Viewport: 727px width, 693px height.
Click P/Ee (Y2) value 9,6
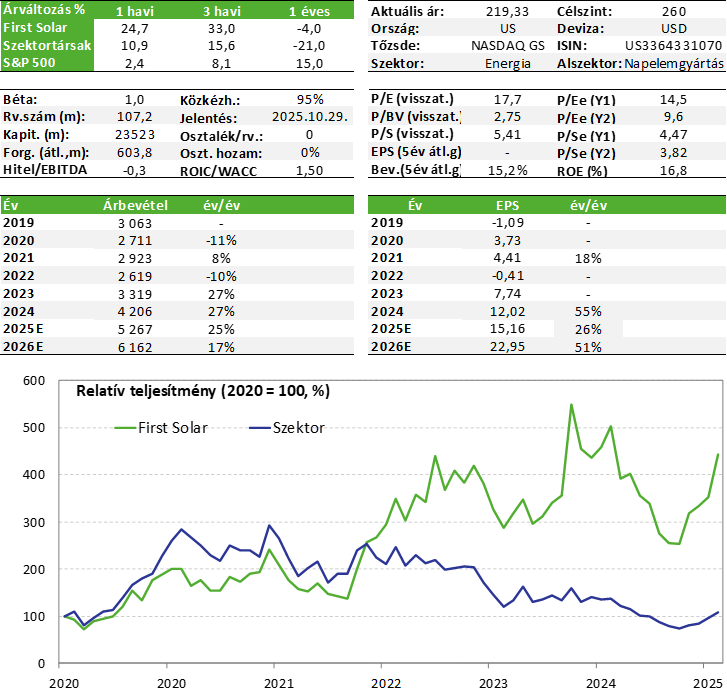(x=673, y=117)
